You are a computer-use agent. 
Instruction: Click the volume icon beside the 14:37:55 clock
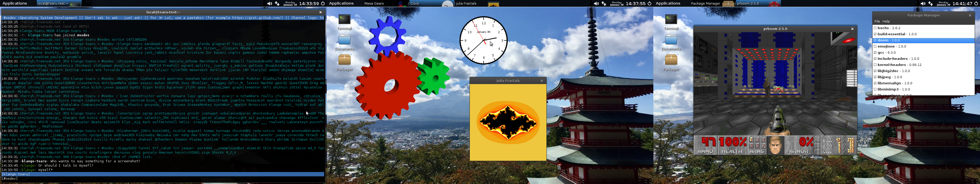[596, 3]
